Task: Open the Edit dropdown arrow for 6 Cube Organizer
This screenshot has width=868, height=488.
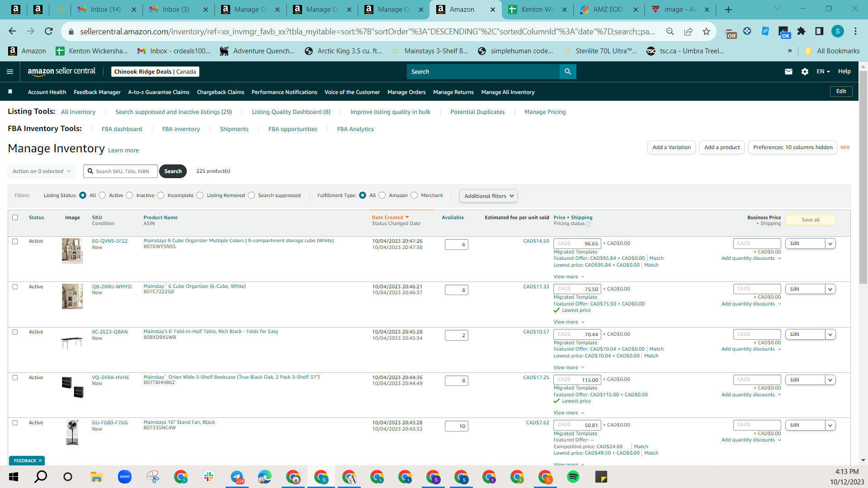Action: (830, 289)
